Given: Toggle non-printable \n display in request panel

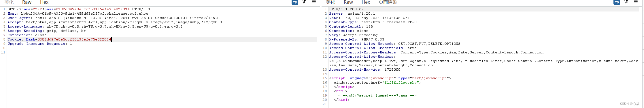Looking at the screenshot, I should pos(304,2).
